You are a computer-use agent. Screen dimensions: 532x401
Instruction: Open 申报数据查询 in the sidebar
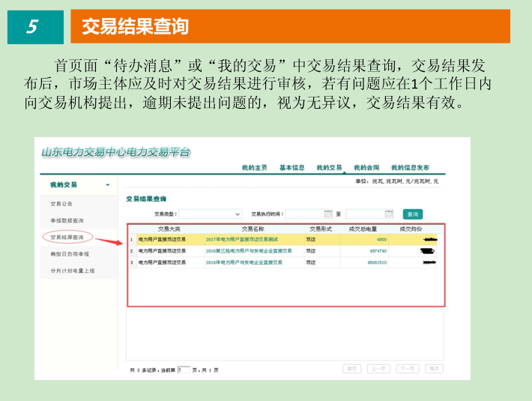(x=67, y=220)
